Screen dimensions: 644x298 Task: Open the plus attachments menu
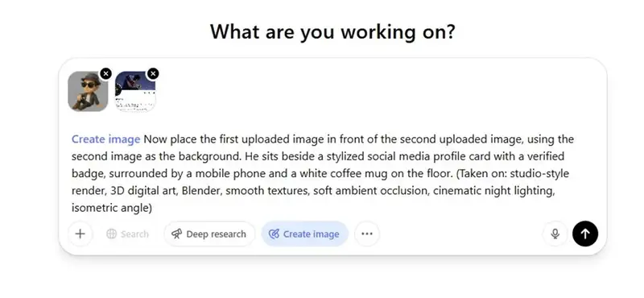pyautogui.click(x=80, y=234)
